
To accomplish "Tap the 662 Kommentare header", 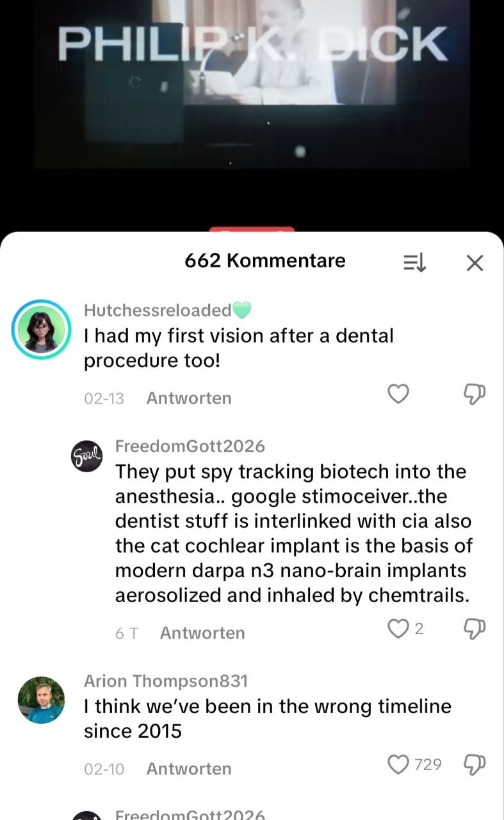I will 264,261.
